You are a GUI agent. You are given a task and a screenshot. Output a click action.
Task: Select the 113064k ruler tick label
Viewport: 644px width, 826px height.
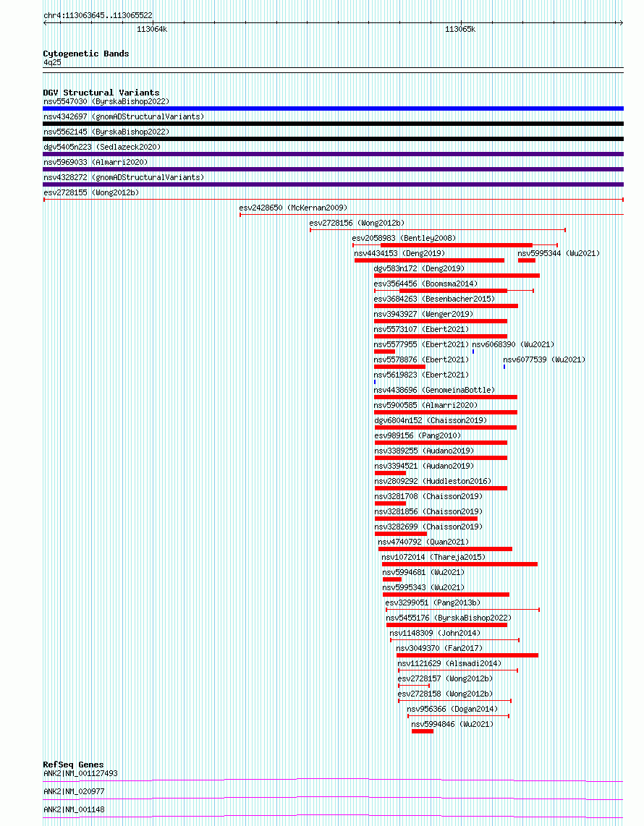point(152,30)
